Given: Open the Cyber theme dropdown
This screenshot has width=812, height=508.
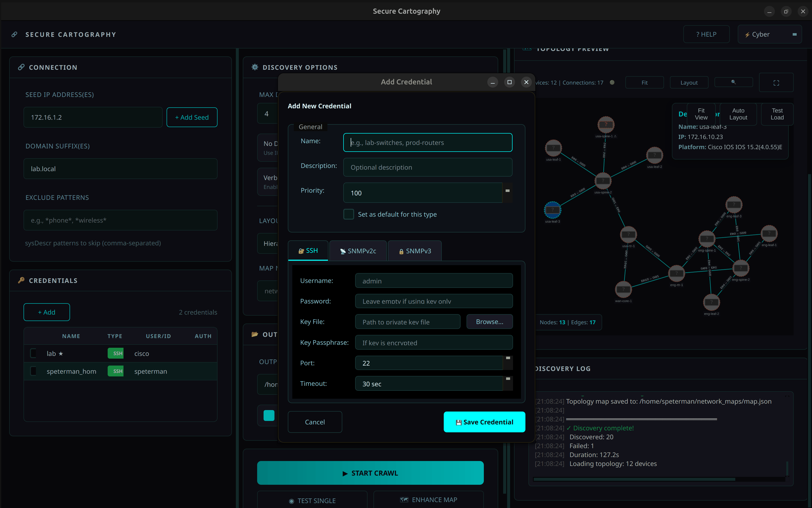Looking at the screenshot, I should (769, 34).
